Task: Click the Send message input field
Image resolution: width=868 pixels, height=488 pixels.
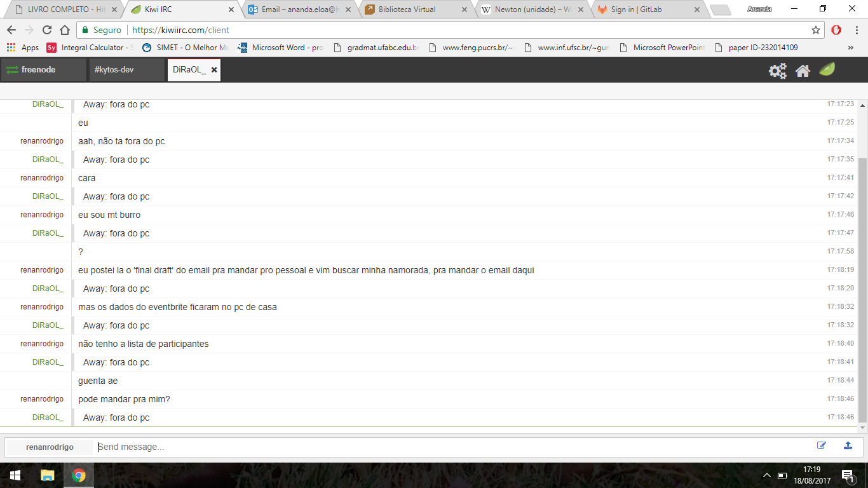Action: [454, 447]
